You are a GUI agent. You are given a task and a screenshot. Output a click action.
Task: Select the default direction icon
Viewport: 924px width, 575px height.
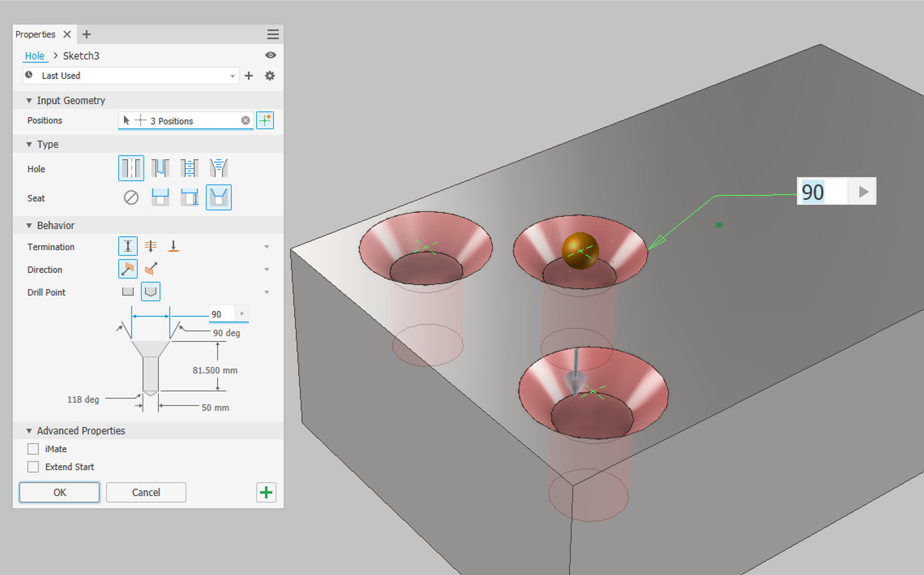128,269
